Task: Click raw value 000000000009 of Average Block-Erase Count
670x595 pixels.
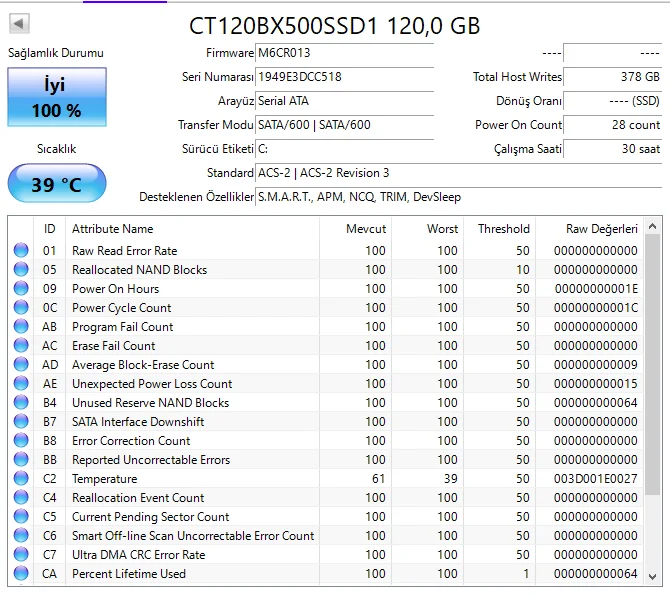Action: (x=596, y=365)
